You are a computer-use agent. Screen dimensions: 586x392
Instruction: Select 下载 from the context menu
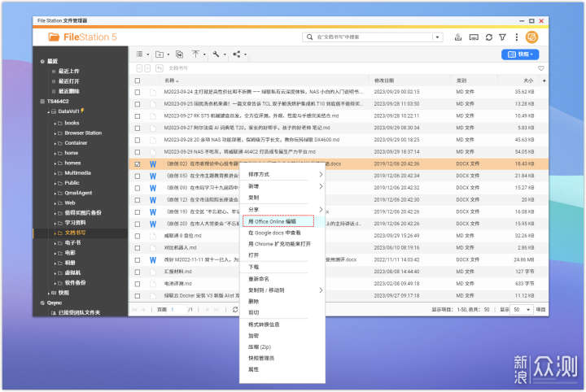click(253, 267)
